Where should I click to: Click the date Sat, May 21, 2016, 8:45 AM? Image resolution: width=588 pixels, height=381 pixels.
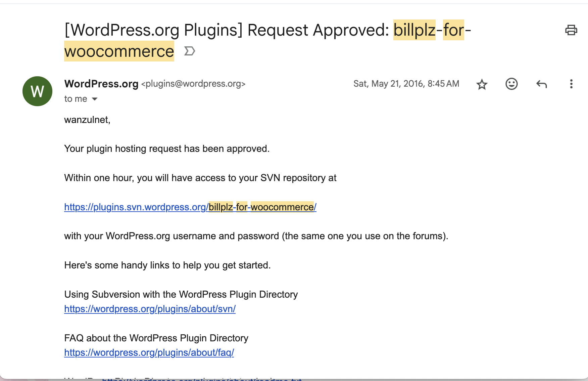click(406, 84)
